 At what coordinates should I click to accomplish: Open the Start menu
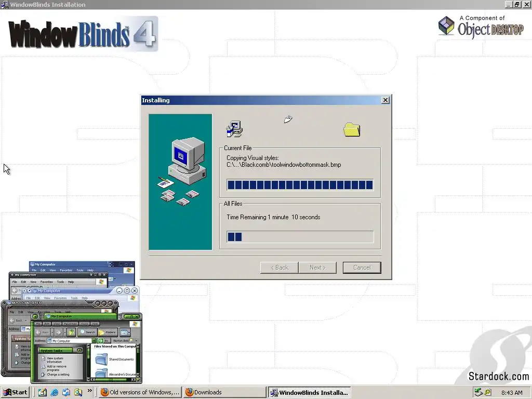click(15, 392)
